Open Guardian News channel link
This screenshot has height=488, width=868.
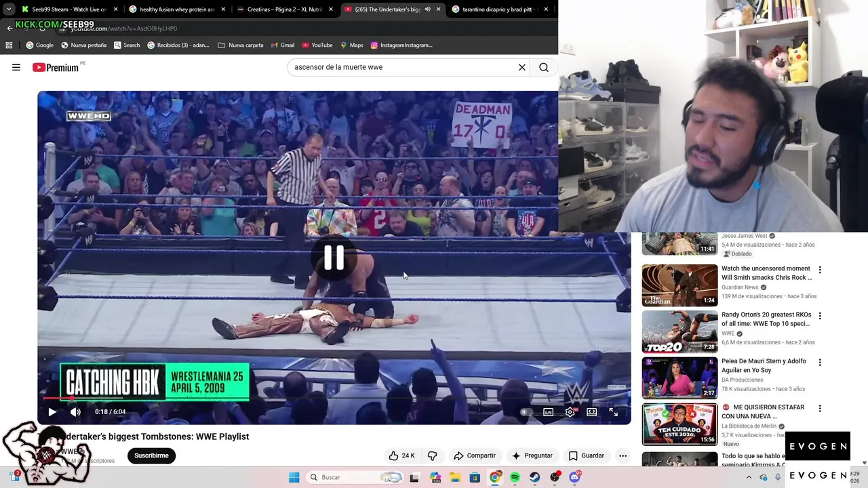[740, 287]
